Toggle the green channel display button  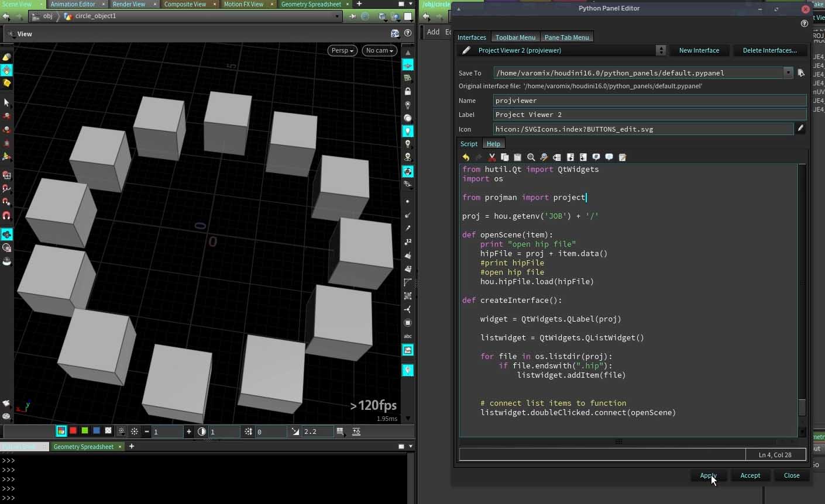tap(85, 431)
